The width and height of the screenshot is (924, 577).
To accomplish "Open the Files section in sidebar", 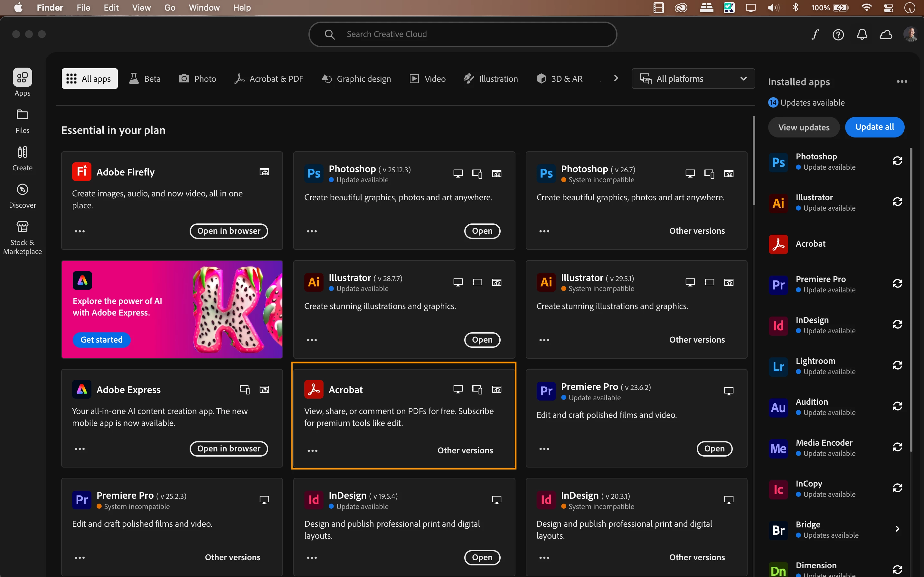I will pos(22,121).
